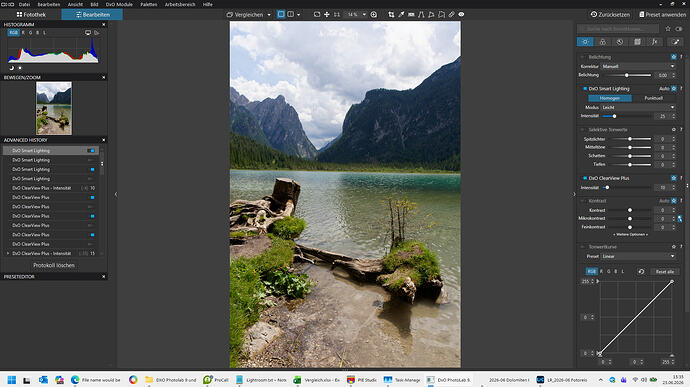Click Preset anwenden button
Image resolution: width=690 pixels, height=387 pixels.
pyautogui.click(x=662, y=15)
